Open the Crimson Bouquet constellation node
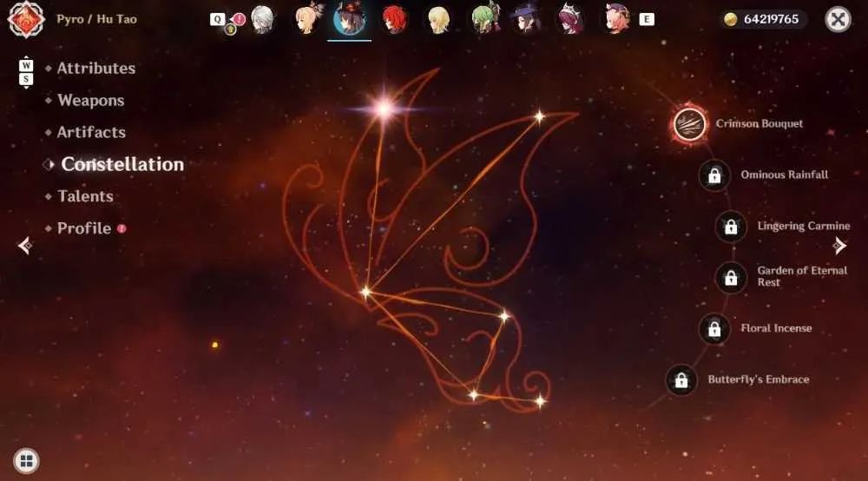This screenshot has height=481, width=868. (x=689, y=124)
